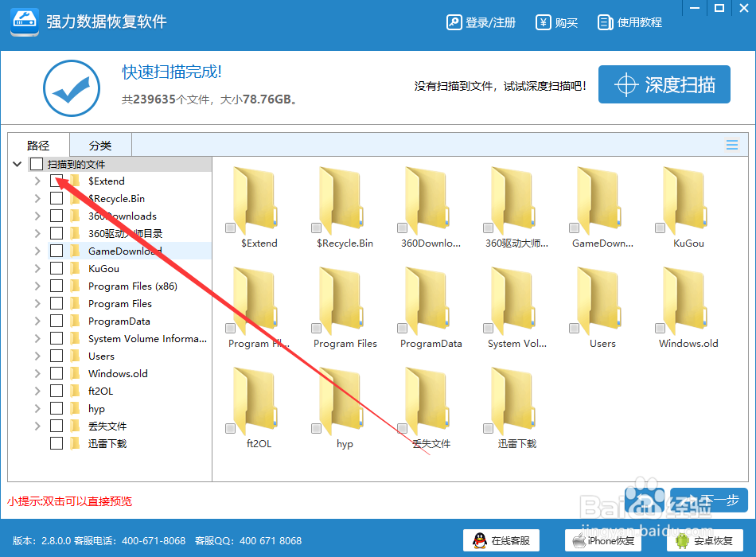Expand the Windows.old tree node
This screenshot has width=756, height=557.
37,372
